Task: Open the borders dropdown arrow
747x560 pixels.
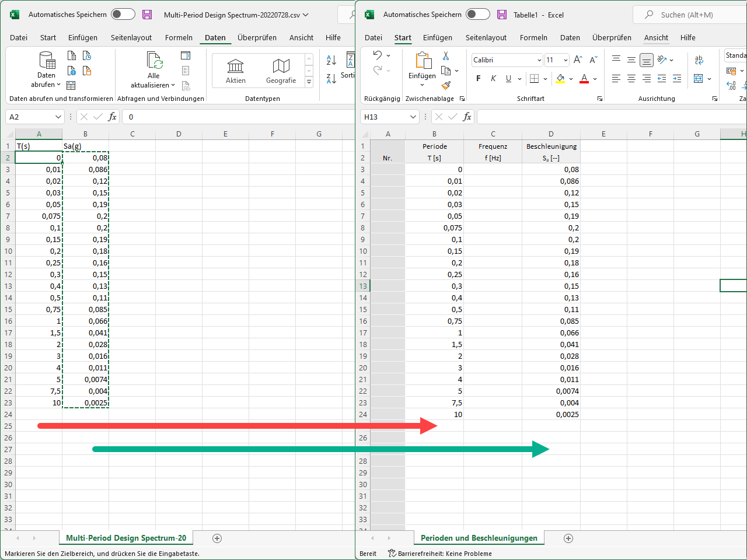Action: [x=545, y=79]
